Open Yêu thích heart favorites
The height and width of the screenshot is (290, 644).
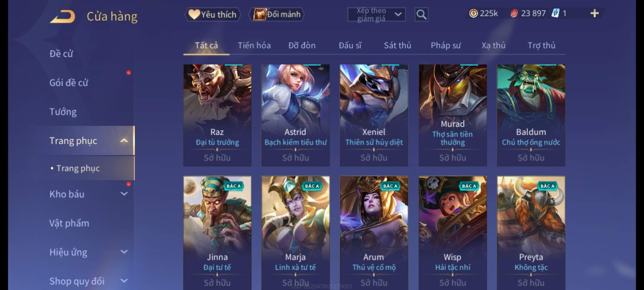click(x=213, y=15)
